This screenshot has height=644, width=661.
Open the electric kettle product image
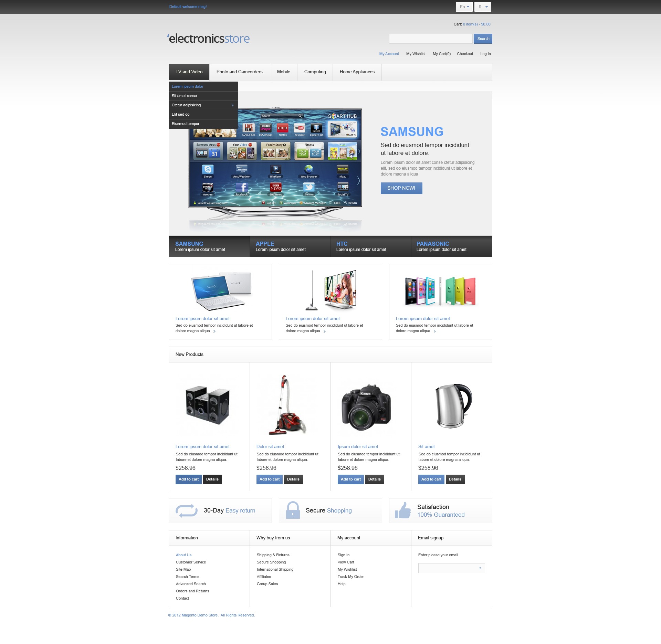pos(453,406)
